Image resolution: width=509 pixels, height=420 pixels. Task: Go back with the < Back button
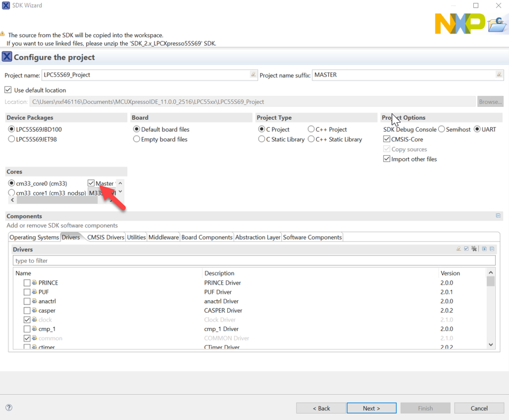coord(321,408)
